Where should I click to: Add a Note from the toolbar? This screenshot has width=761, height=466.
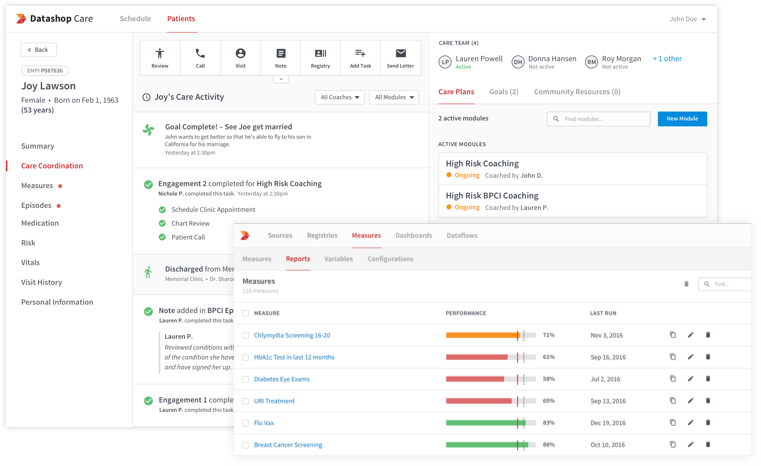pos(281,58)
